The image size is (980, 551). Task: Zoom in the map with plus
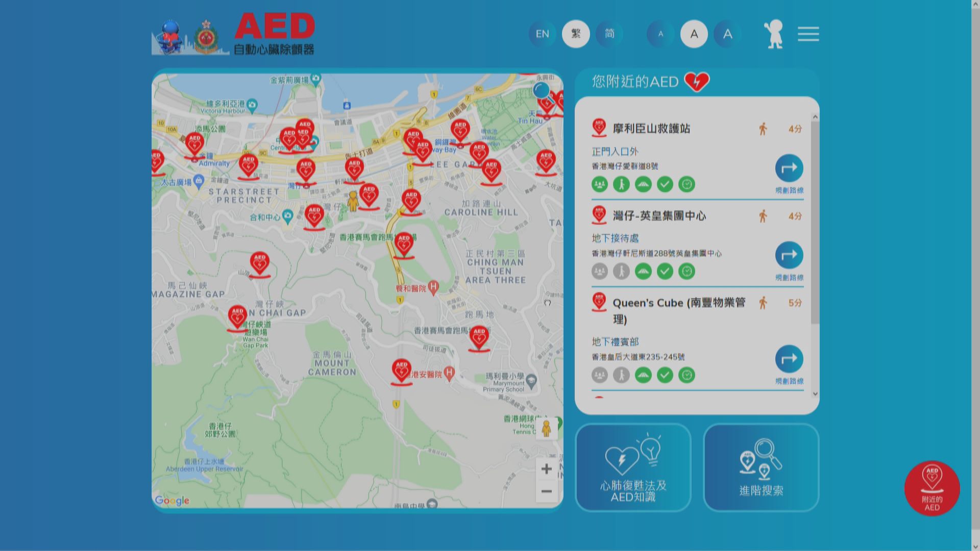(546, 469)
